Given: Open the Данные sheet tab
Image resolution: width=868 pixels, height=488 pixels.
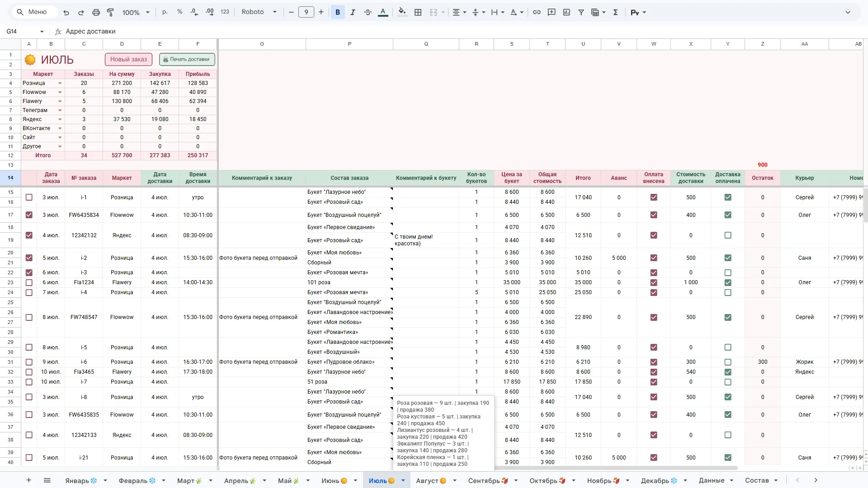Looking at the screenshot, I should coord(712,480).
